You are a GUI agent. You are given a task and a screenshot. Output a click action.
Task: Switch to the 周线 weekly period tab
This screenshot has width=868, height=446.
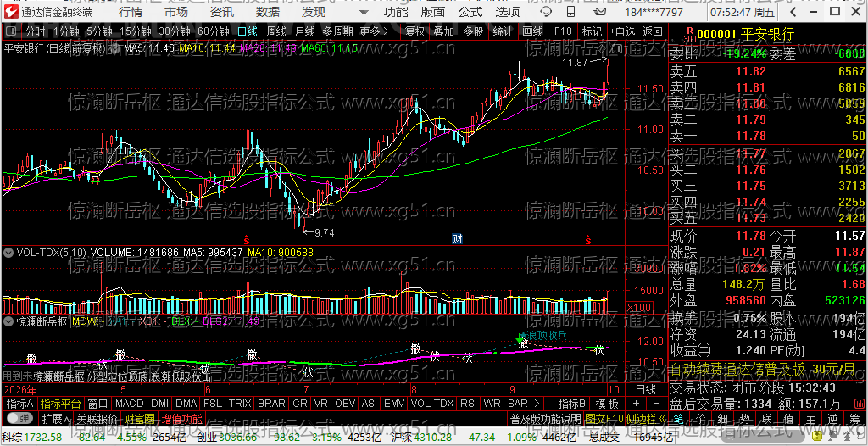[277, 31]
